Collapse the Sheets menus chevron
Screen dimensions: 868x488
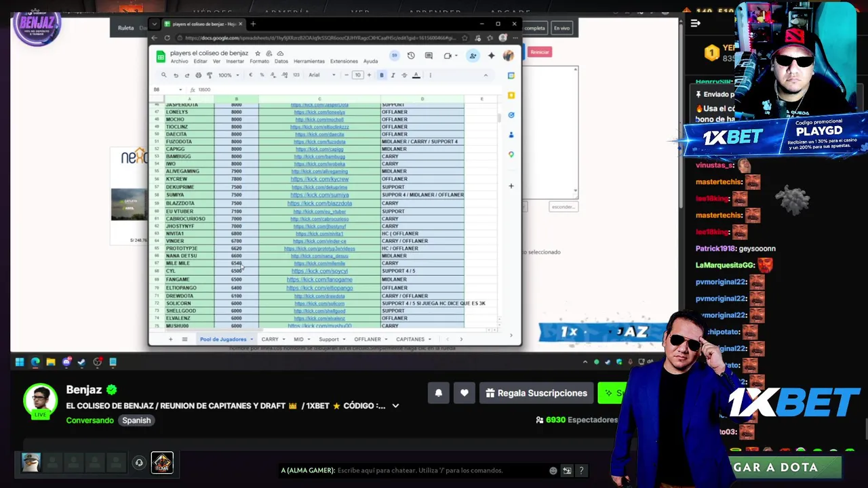[x=486, y=75]
